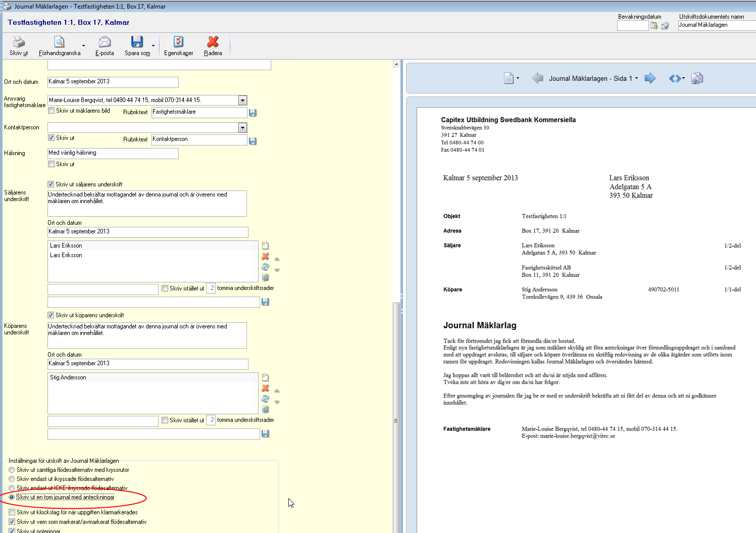Click Köparens Ort och datum field

pyautogui.click(x=148, y=364)
